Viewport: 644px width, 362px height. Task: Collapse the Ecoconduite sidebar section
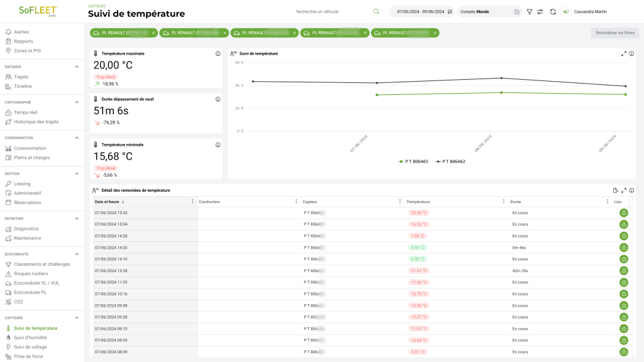[x=77, y=254]
